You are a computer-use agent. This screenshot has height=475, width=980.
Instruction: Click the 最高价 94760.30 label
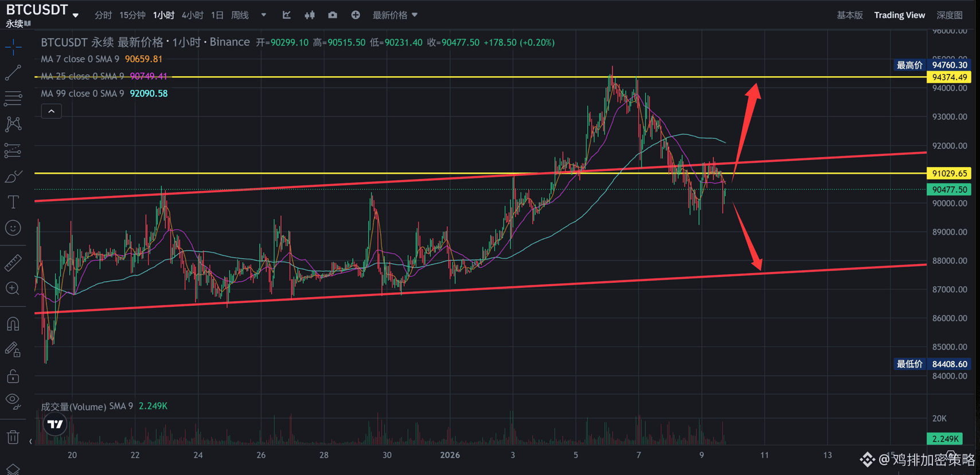point(932,65)
